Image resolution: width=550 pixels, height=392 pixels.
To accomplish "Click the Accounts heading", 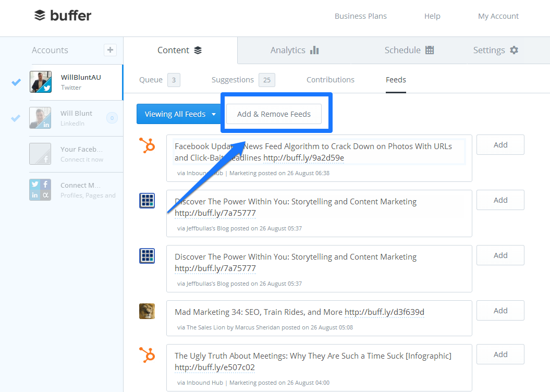I will pyautogui.click(x=50, y=50).
